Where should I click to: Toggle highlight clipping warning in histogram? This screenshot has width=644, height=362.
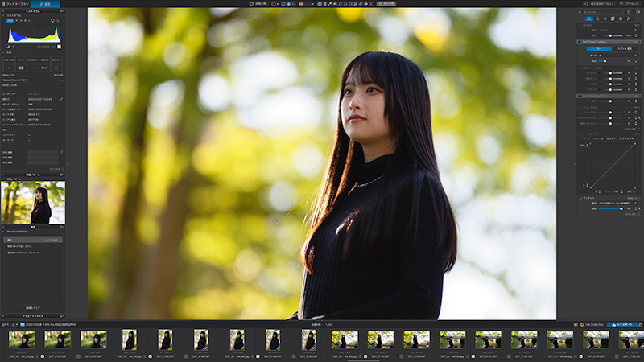pyautogui.click(x=14, y=47)
